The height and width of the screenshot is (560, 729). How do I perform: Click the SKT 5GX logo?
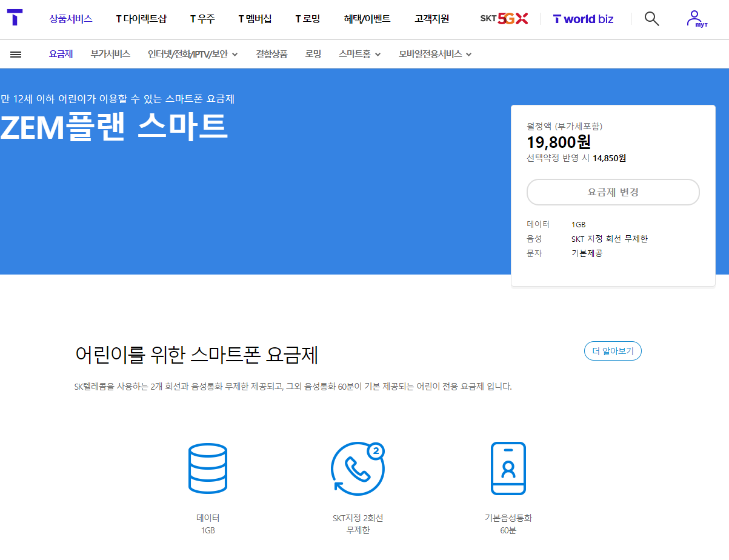tap(504, 19)
